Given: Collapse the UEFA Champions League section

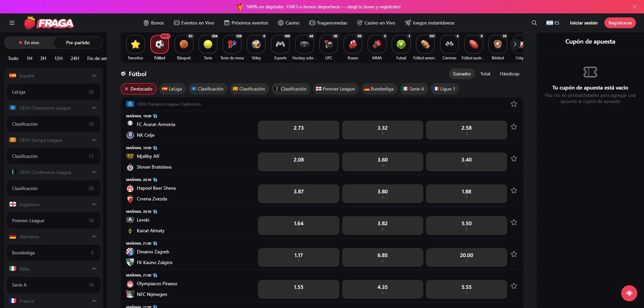Looking at the screenshot, I should 94,108.
